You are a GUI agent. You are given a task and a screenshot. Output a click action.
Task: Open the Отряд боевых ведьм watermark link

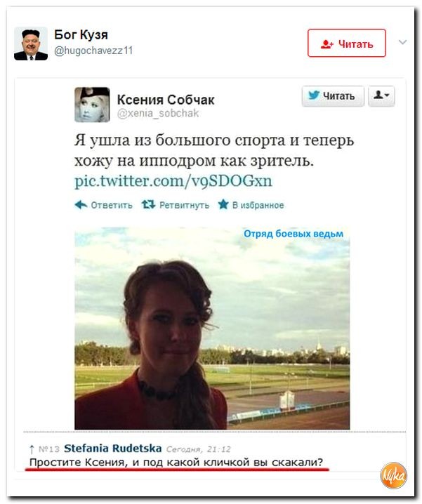pyautogui.click(x=294, y=234)
